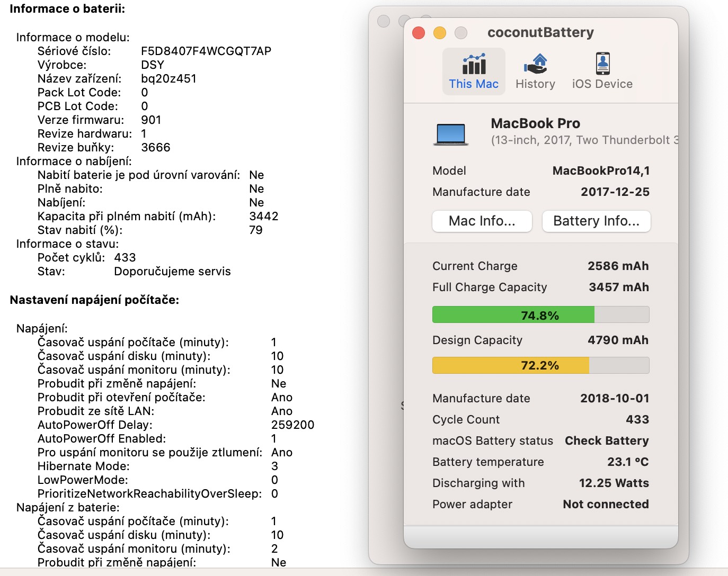This screenshot has width=728, height=576.
Task: Click the gray zoom button of coconutBattery
Action: pyautogui.click(x=461, y=33)
